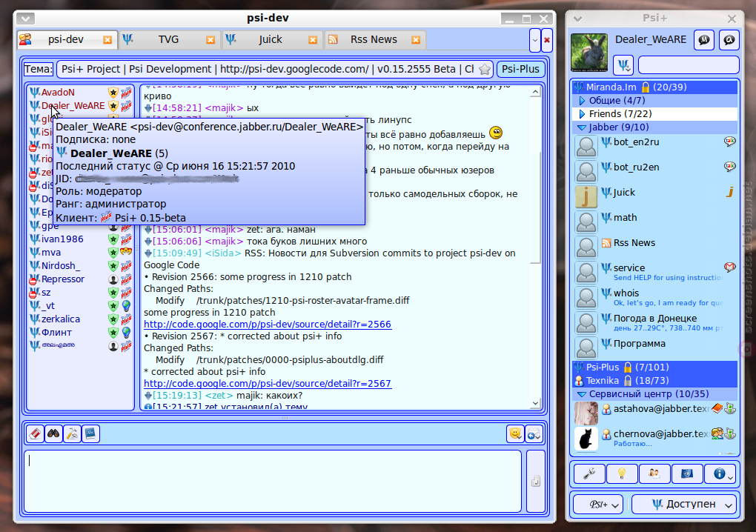Select math contact in roster
The height and width of the screenshot is (532, 756).
pos(654,222)
